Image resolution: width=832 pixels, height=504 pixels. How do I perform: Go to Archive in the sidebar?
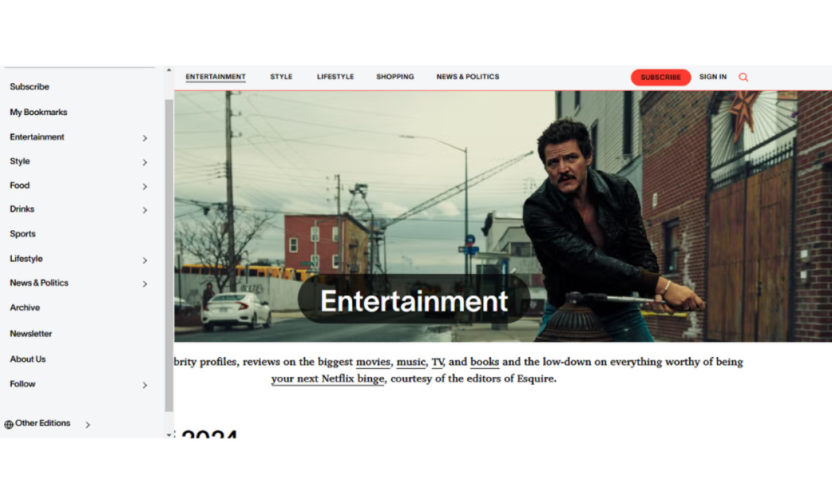tap(24, 308)
